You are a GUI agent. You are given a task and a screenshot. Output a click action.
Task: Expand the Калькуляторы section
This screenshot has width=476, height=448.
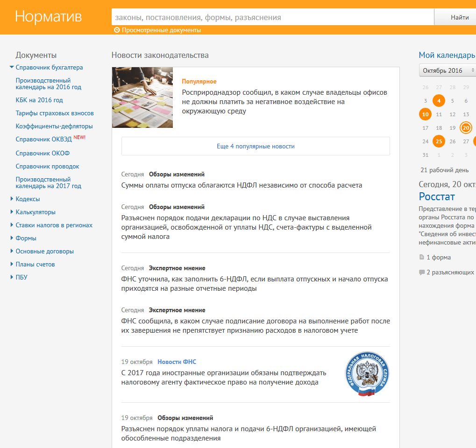12,212
